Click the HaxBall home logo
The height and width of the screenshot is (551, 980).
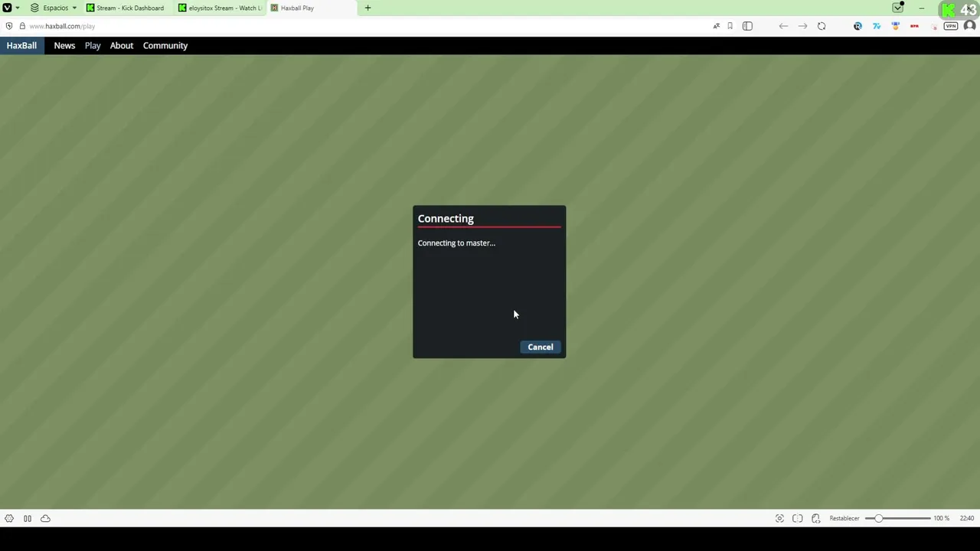pos(21,45)
